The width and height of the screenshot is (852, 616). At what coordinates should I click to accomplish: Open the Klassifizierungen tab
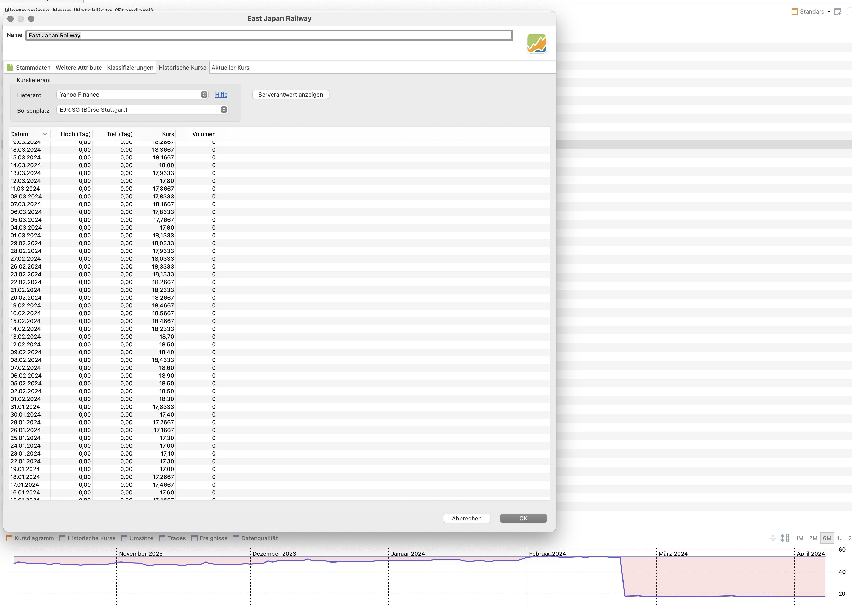(130, 68)
